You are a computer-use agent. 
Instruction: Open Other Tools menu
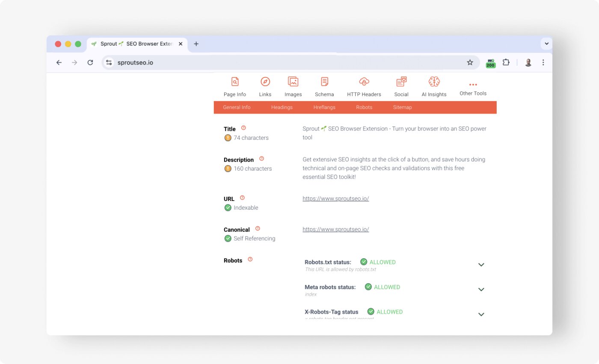click(472, 86)
